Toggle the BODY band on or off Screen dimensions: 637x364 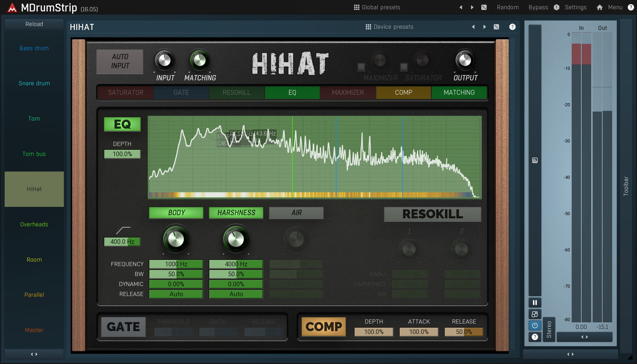[176, 213]
